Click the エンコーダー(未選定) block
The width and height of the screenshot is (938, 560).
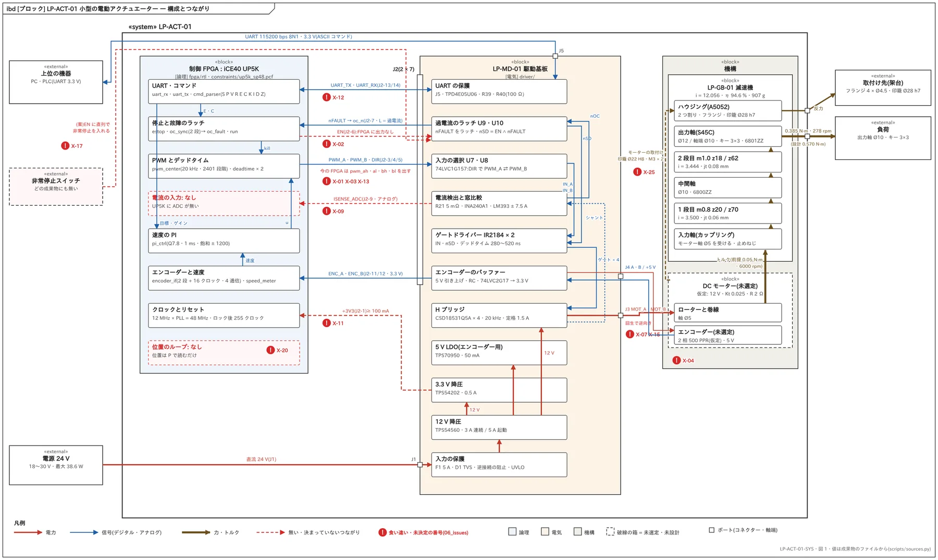(x=728, y=335)
